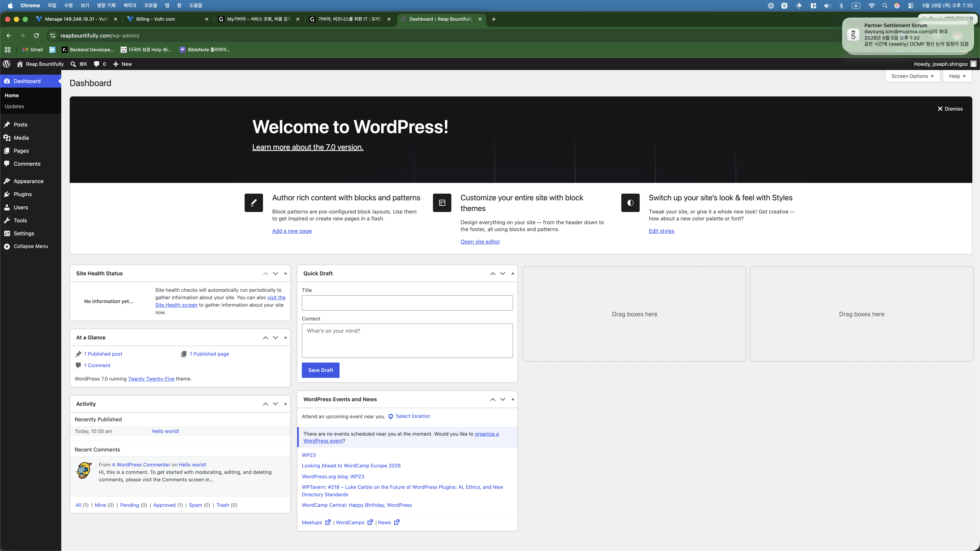Click Learn more about the 7.0 version
Image resolution: width=980 pixels, height=551 pixels.
tap(307, 147)
